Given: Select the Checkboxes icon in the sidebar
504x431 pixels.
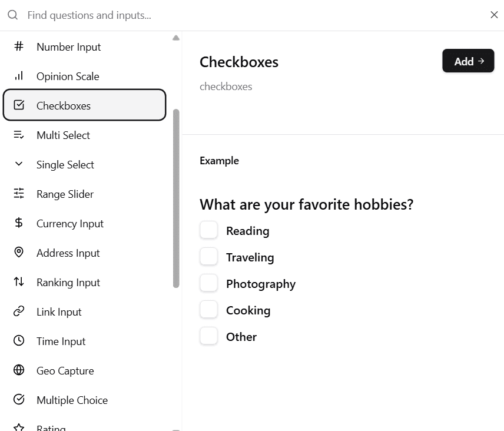Looking at the screenshot, I should [x=18, y=106].
